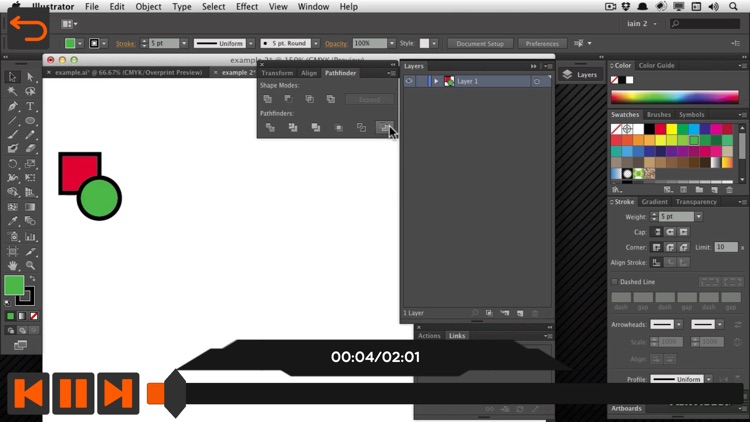Select the Artboard tool
Viewport: 750px width, 422px height.
tap(12, 251)
